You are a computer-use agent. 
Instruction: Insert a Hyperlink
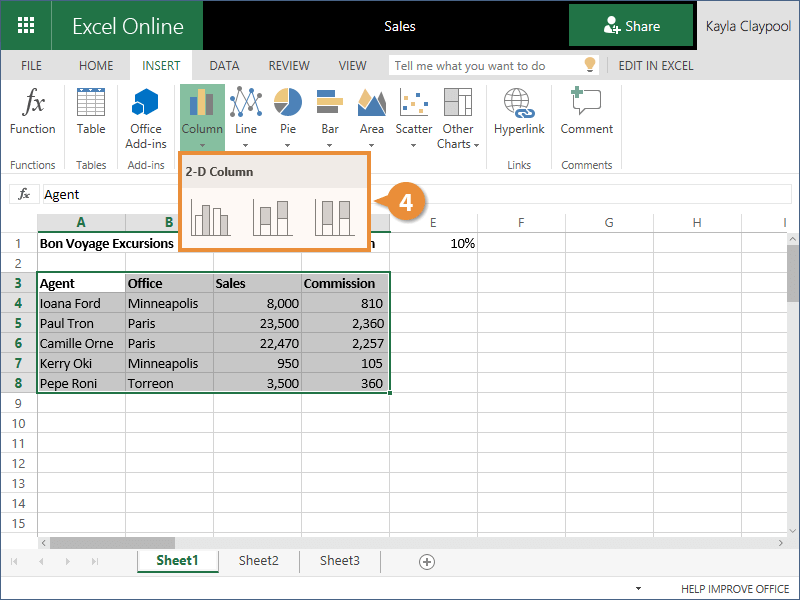click(x=517, y=112)
